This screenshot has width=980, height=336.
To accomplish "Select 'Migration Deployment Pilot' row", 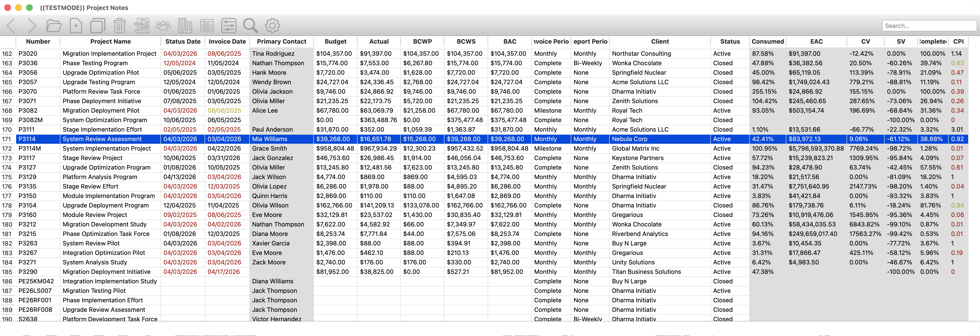I will [x=484, y=110].
